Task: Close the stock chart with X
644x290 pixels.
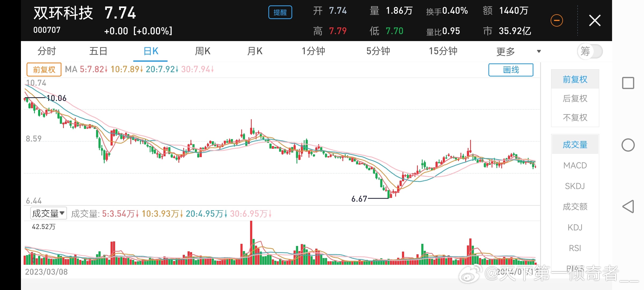Action: tap(595, 20)
